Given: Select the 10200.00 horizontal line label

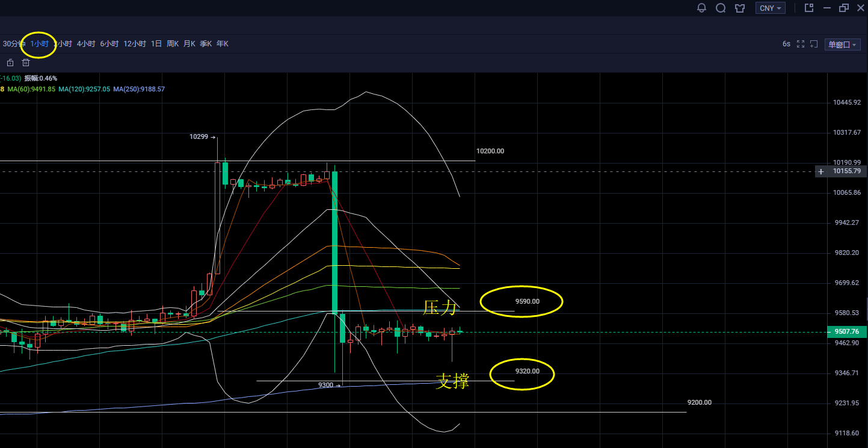Looking at the screenshot, I should [490, 151].
